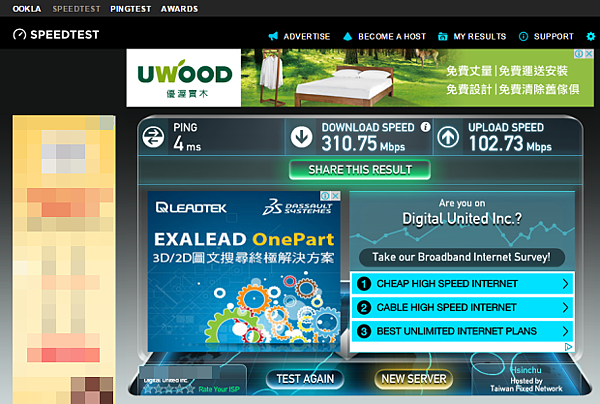
Task: Click the blurred sidebar ad on the left
Action: (64, 259)
